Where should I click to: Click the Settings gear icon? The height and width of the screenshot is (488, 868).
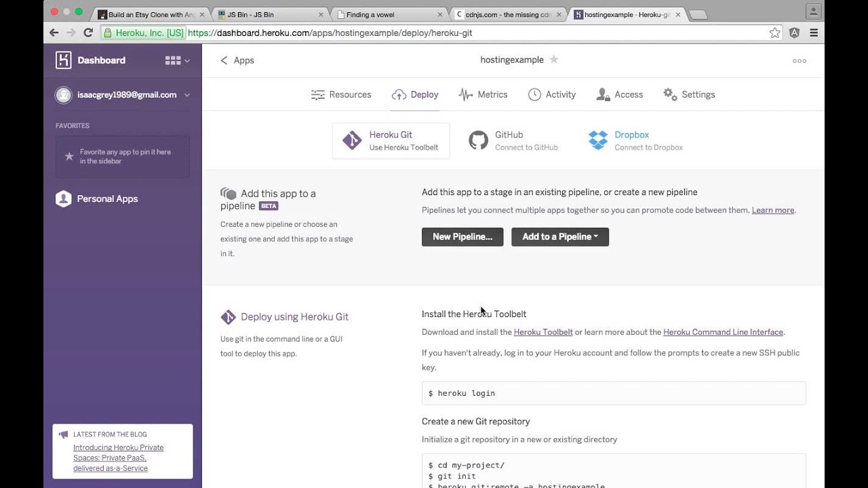pos(670,94)
